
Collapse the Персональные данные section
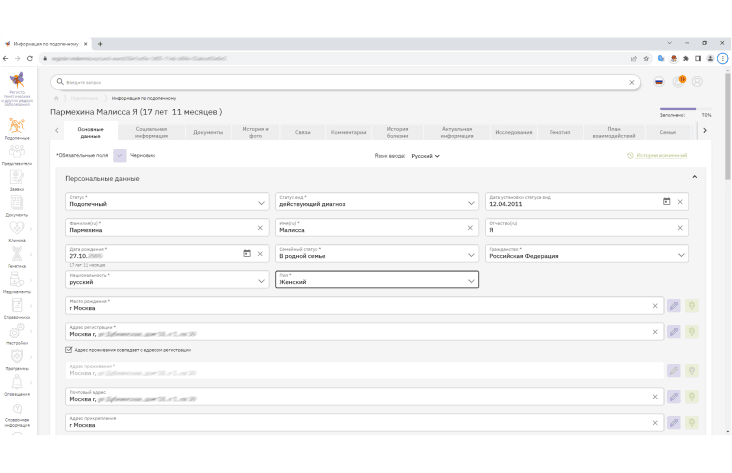point(695,177)
